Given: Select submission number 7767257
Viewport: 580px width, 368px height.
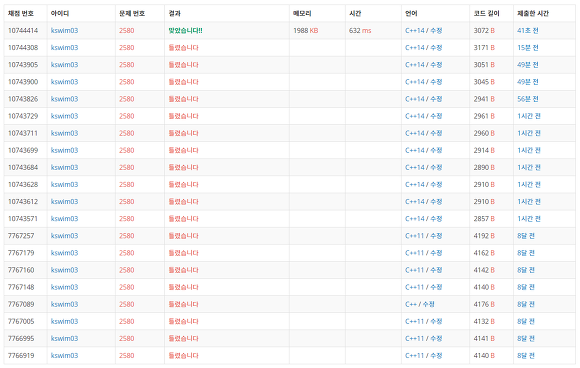Looking at the screenshot, I should [x=21, y=236].
